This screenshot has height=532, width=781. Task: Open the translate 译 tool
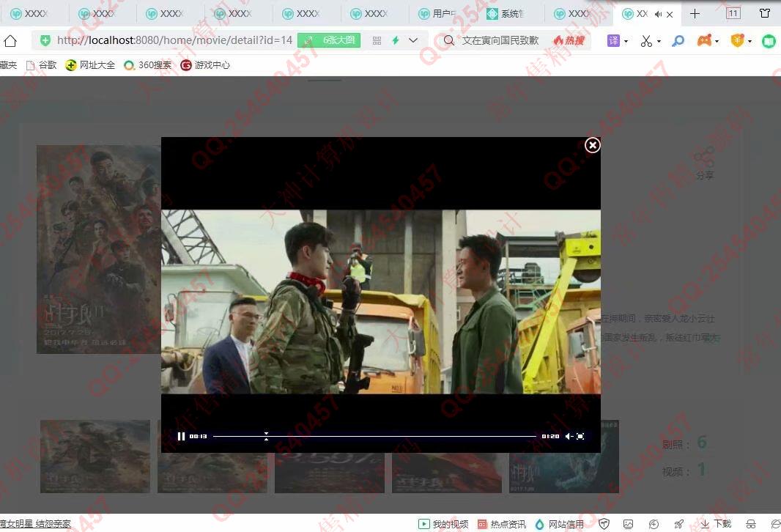(613, 41)
